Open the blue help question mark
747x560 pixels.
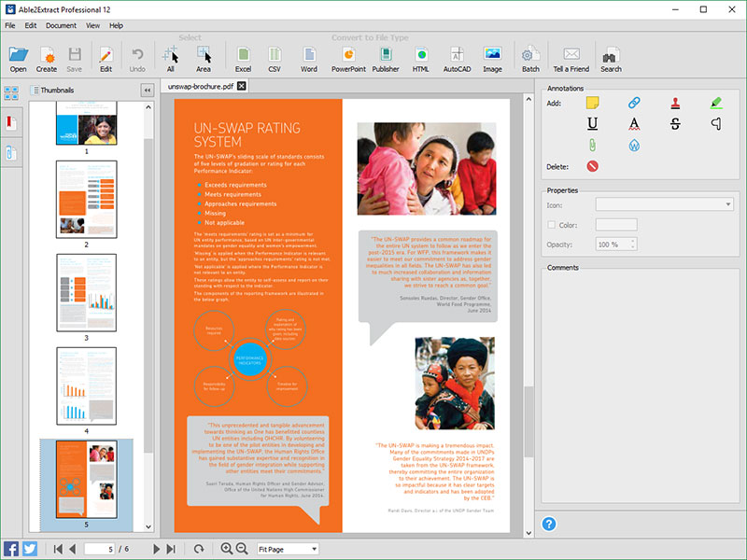pos(549,524)
